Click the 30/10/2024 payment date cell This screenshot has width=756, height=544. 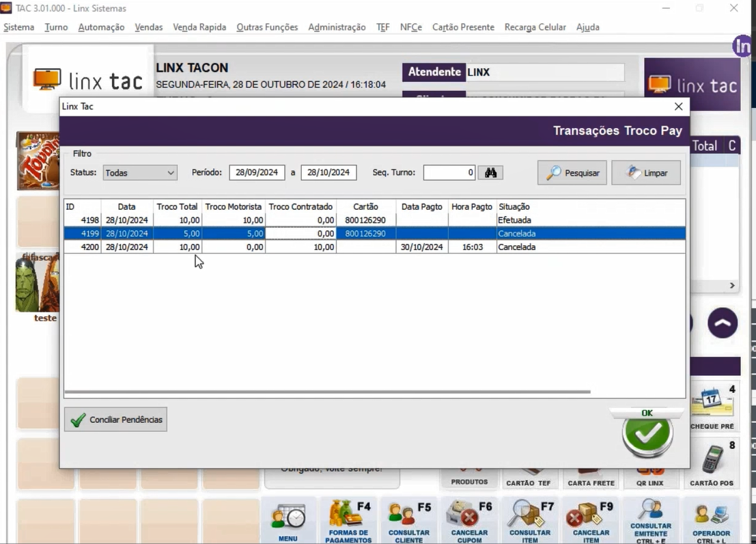click(422, 247)
